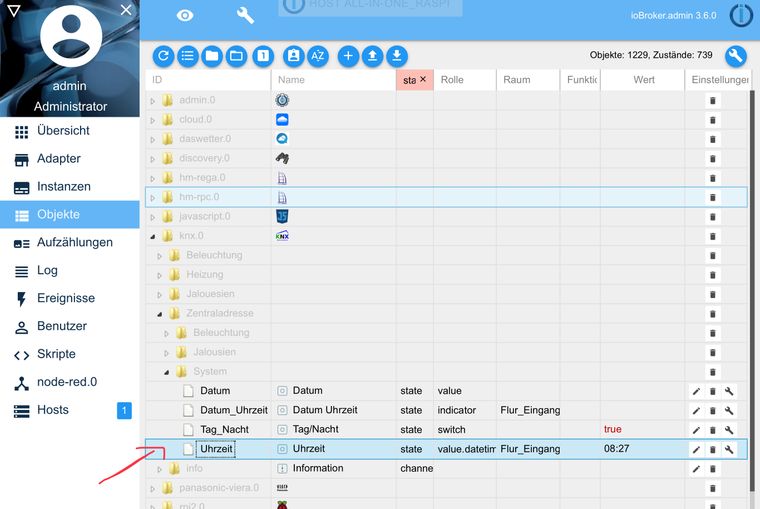Delete the admin.0 object tree
The width and height of the screenshot is (760, 509).
[x=712, y=101]
